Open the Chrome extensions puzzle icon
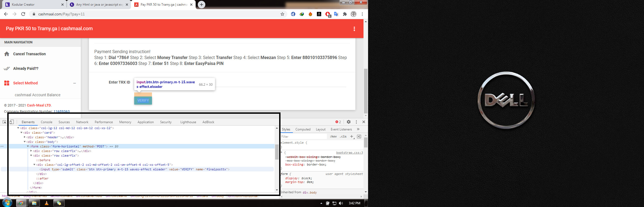644x207 pixels. pos(345,14)
